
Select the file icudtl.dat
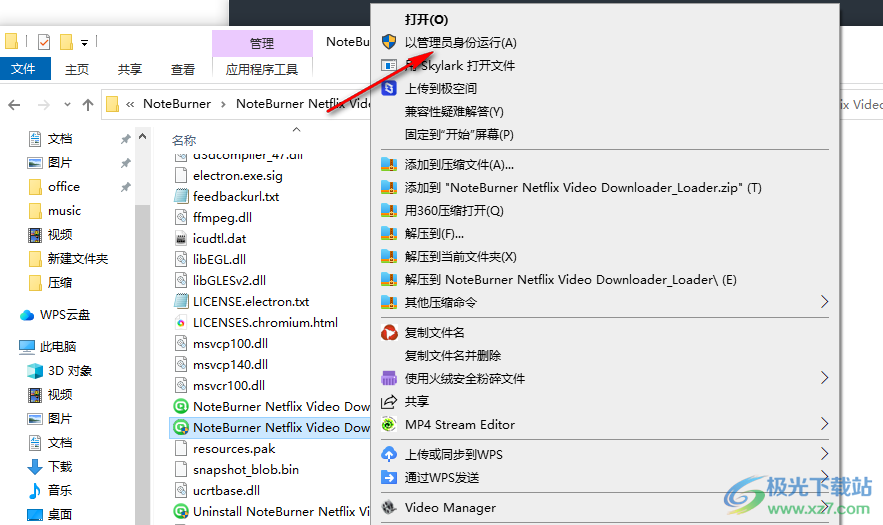pos(220,239)
